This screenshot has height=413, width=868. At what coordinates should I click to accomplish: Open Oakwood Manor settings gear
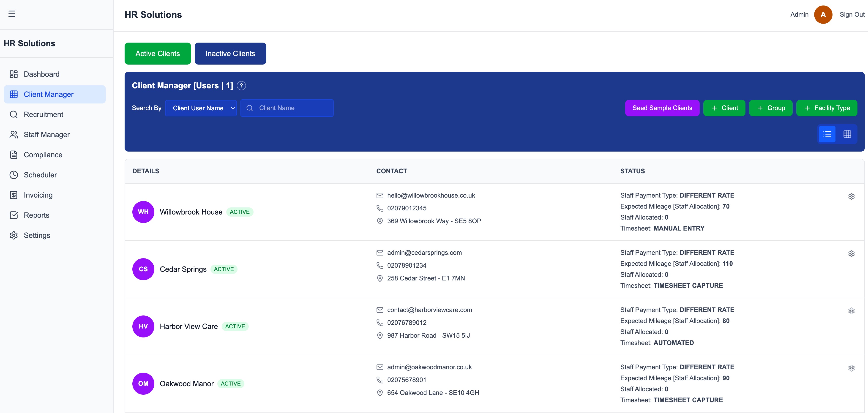point(851,368)
